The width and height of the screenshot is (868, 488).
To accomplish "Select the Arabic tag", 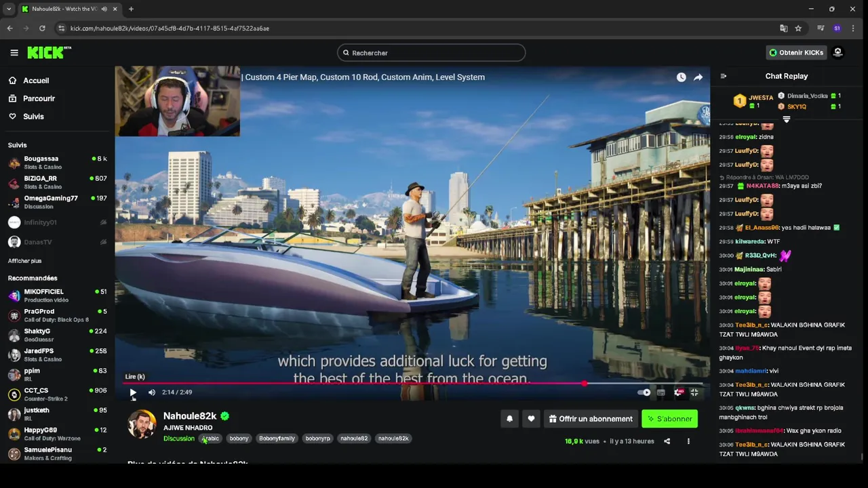I will coord(211,439).
